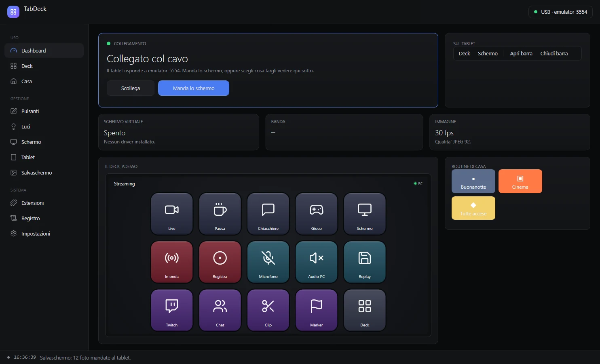Click the Schermo virtuale Spento card
The image size is (600, 364).
(179, 132)
